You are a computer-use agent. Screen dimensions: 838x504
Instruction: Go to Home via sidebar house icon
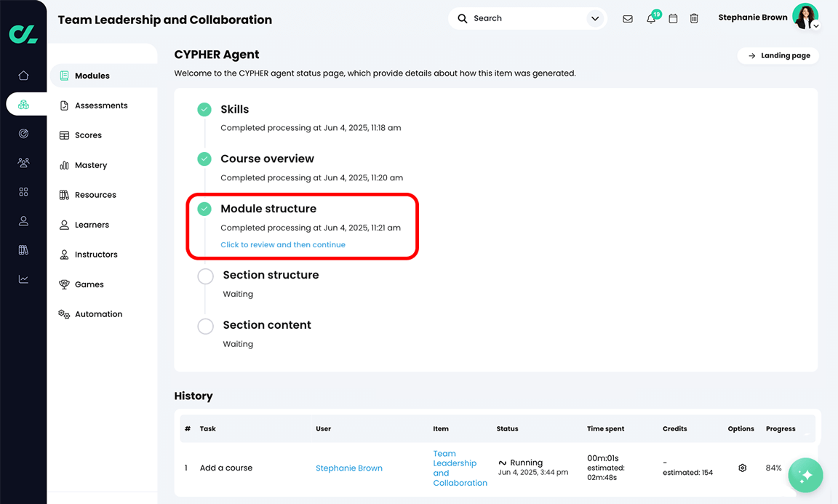(23, 76)
